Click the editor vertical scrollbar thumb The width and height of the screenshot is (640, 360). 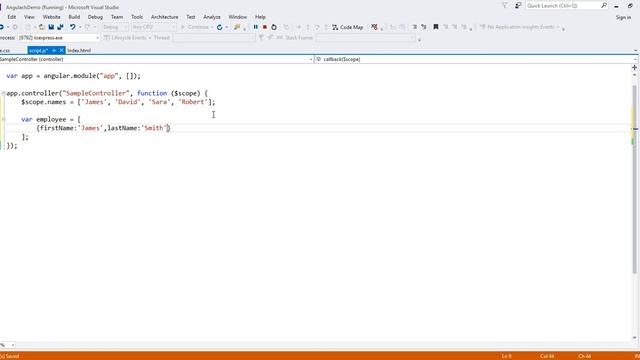point(635,180)
